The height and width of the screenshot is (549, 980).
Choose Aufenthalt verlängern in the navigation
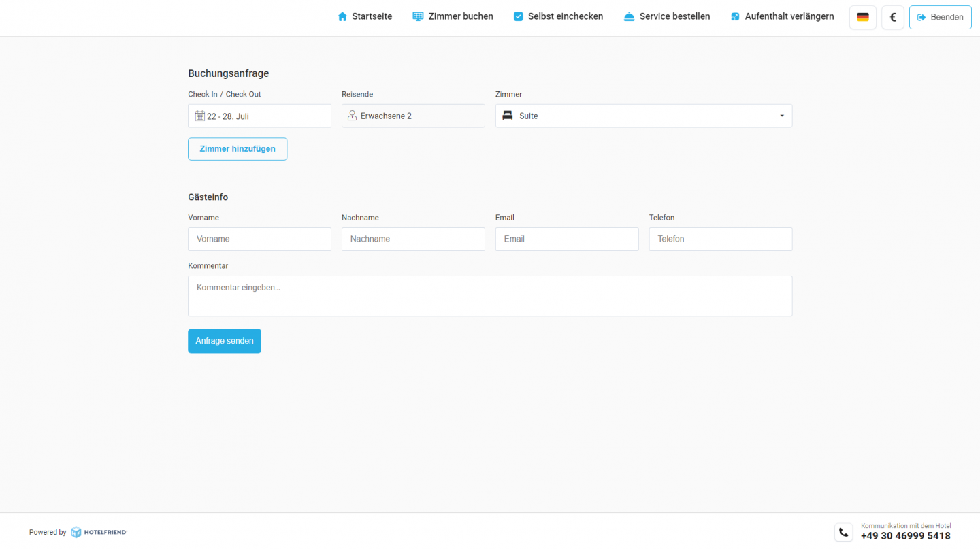point(782,16)
